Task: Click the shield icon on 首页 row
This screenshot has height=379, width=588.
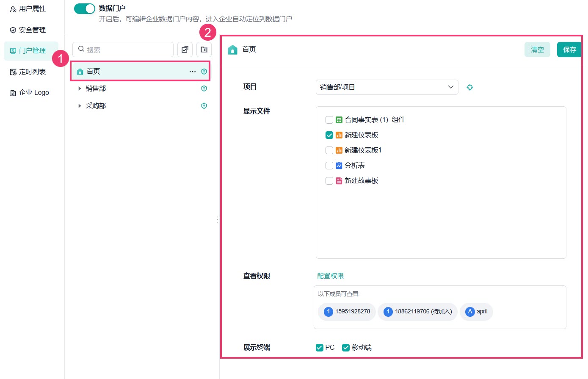Action: 204,72
